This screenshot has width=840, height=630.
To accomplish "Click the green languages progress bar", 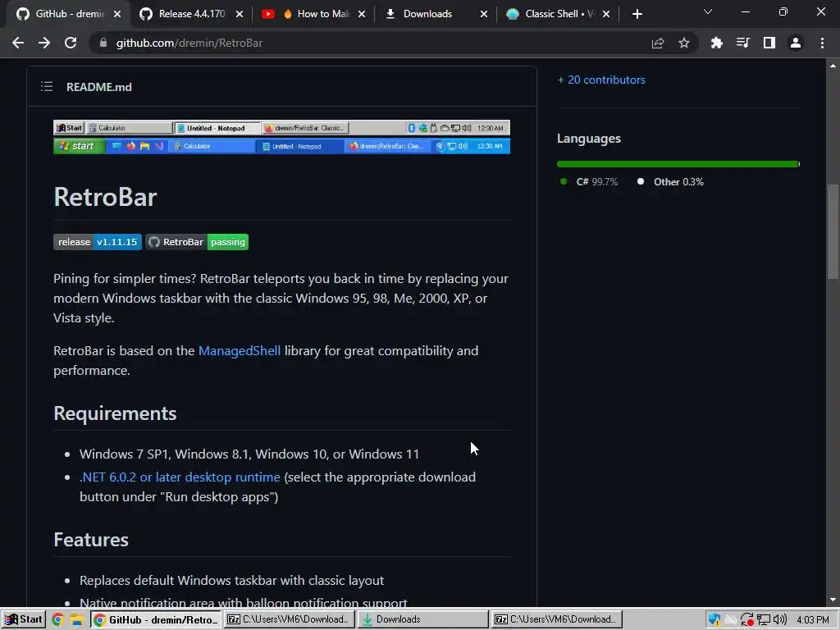I will click(678, 164).
